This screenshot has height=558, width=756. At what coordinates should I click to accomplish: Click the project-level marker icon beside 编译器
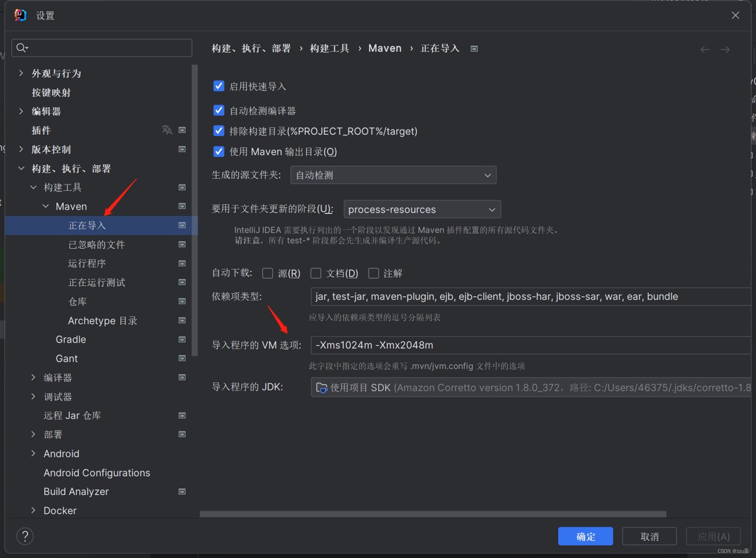point(182,377)
